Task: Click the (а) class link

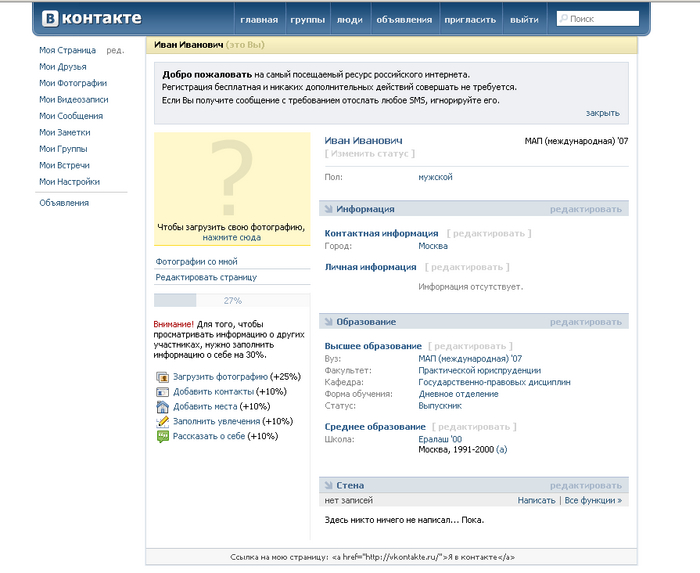Action: [x=502, y=450]
